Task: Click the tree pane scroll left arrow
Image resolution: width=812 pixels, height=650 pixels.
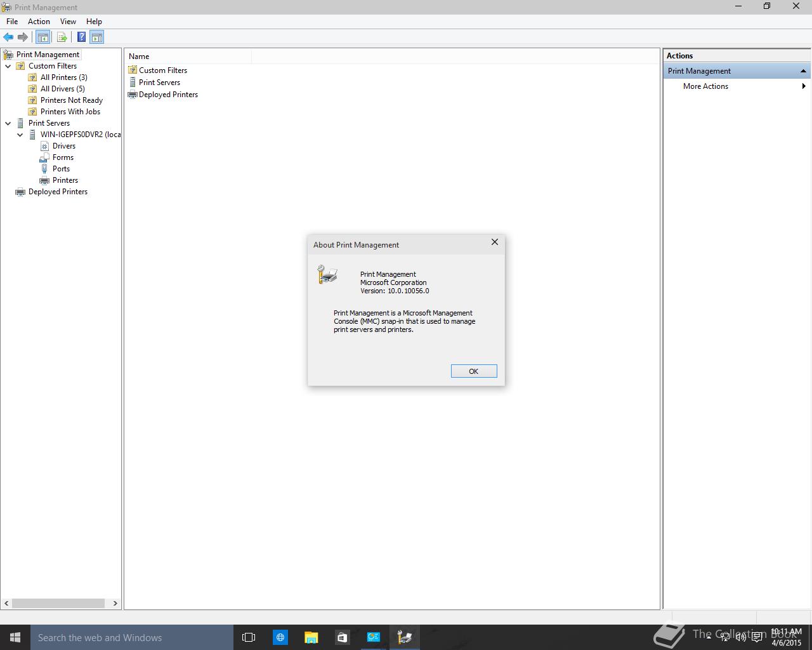Action: (7, 603)
